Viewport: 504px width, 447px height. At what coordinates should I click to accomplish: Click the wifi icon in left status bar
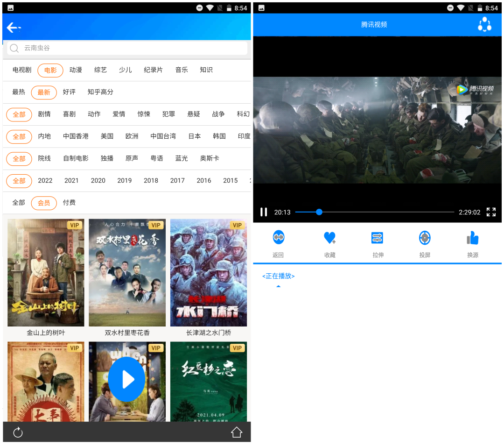tap(210, 8)
